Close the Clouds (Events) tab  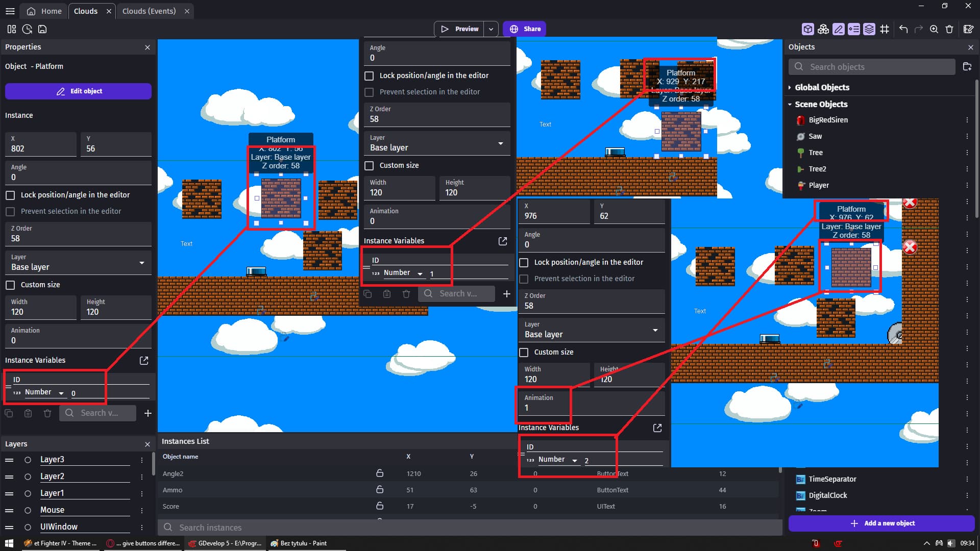coord(187,11)
